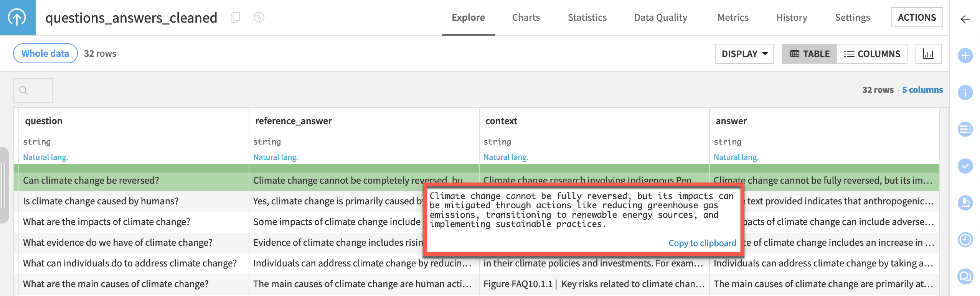Open the Data Quality tab
980x296 pixels.
[660, 18]
